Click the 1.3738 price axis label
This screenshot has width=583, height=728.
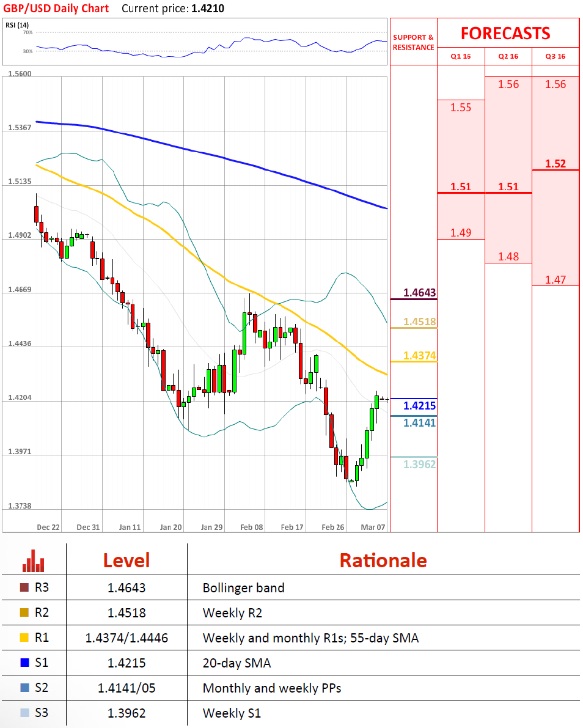tap(20, 506)
